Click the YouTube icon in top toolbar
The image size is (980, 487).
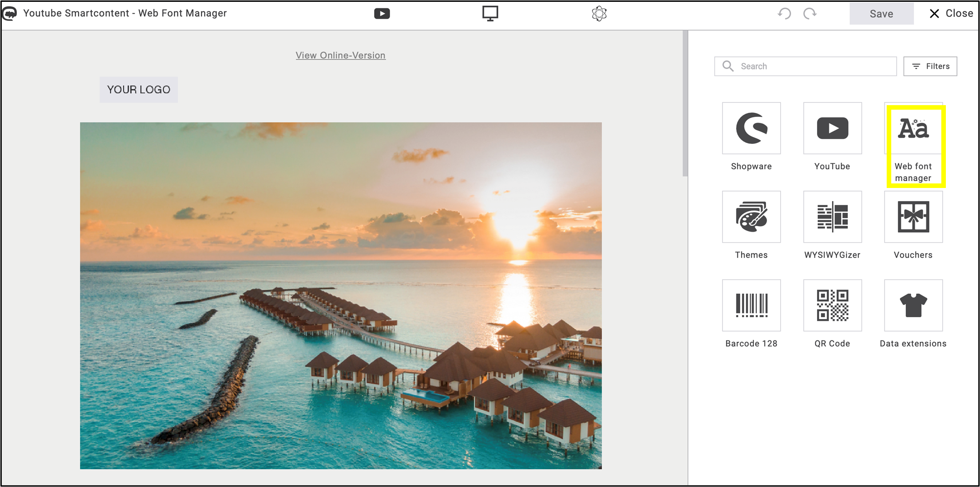(x=382, y=14)
